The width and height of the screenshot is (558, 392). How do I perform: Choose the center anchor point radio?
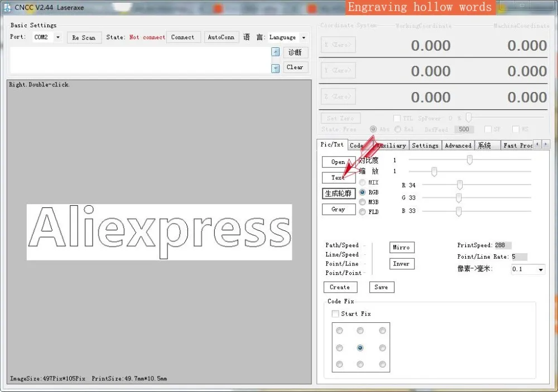(x=360, y=347)
